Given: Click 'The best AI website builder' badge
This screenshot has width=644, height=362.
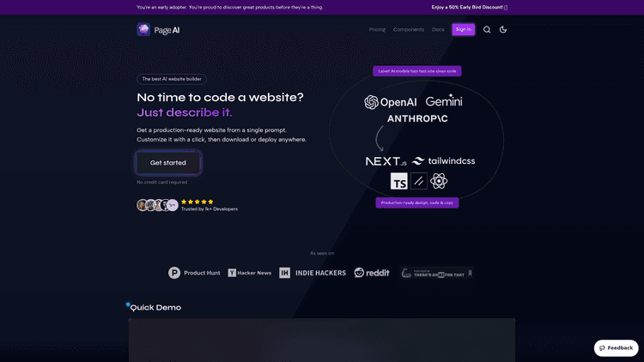Looking at the screenshot, I should (x=172, y=79).
